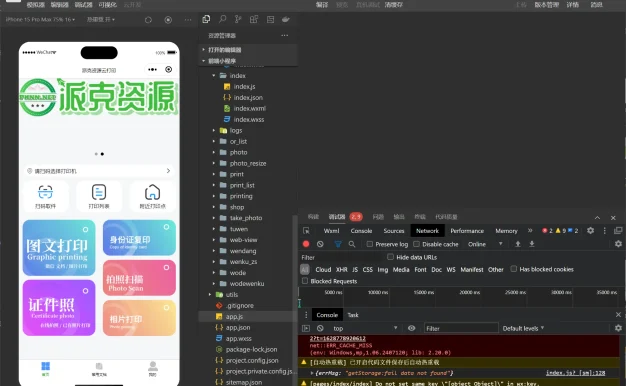Tap the home tab in phone bottom bar
Viewport: 626px width, 386px height.
46,368
